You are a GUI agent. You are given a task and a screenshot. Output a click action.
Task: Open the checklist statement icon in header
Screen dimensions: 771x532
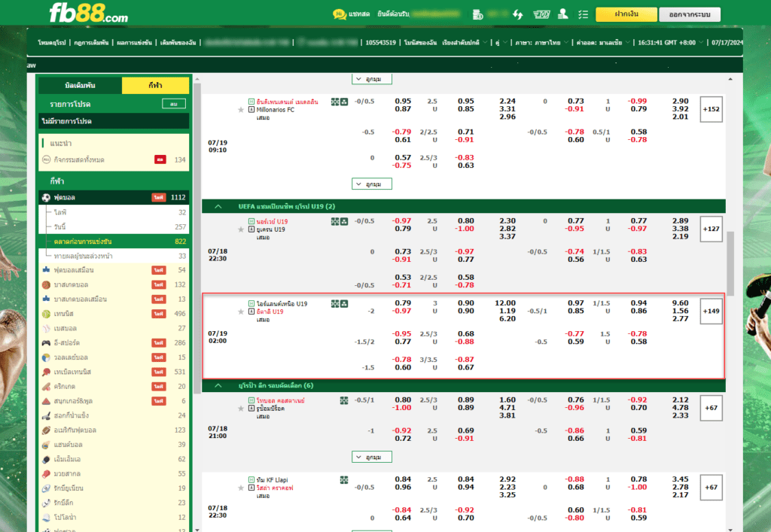coord(584,14)
